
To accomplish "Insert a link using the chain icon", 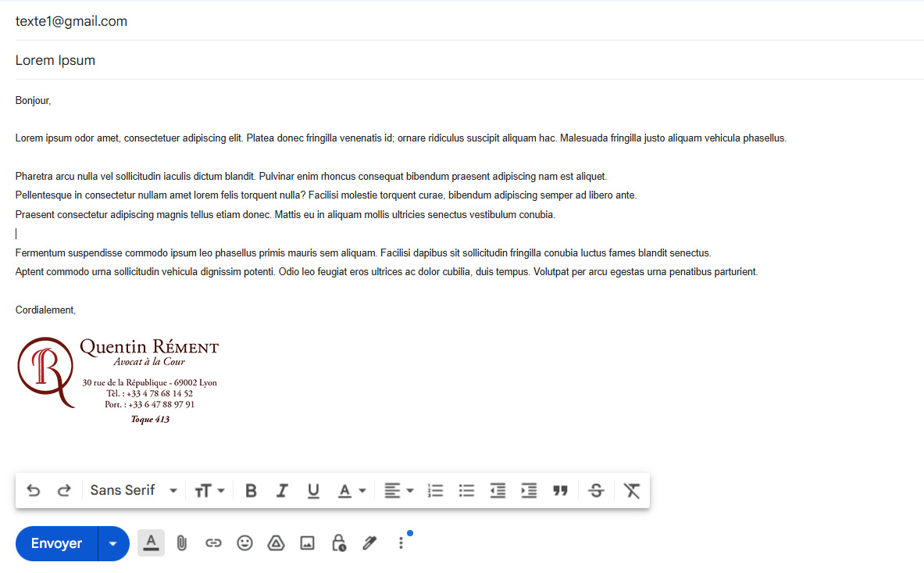I will pos(213,543).
